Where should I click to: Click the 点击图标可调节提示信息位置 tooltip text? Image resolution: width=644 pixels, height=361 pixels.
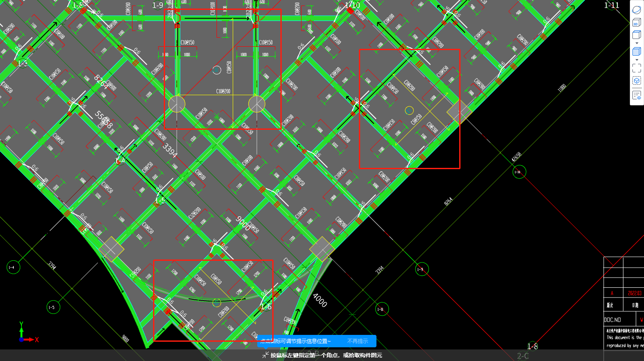pyautogui.click(x=296, y=341)
